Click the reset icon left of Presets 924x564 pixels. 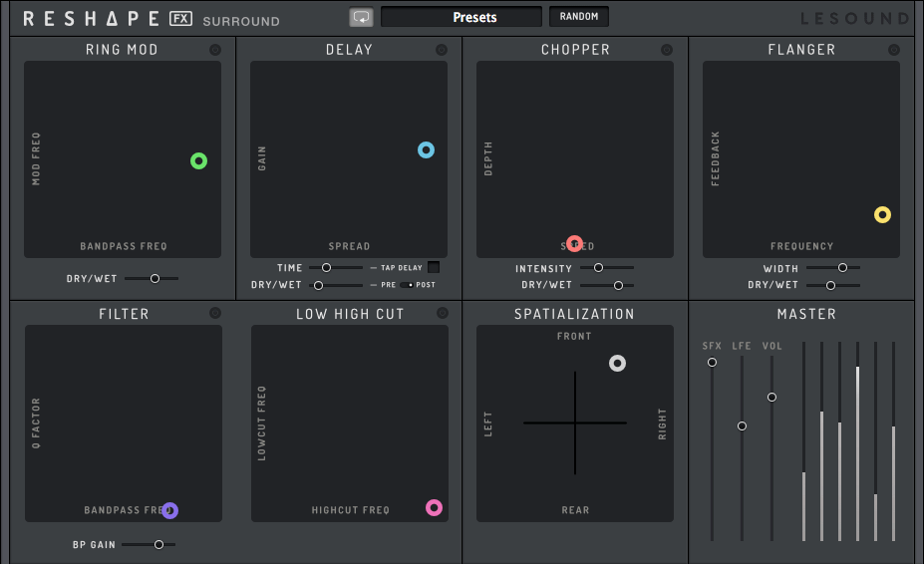361,17
